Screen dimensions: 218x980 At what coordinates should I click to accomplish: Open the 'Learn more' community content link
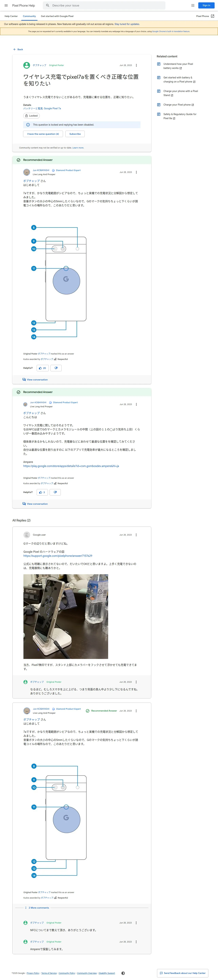pos(78,148)
